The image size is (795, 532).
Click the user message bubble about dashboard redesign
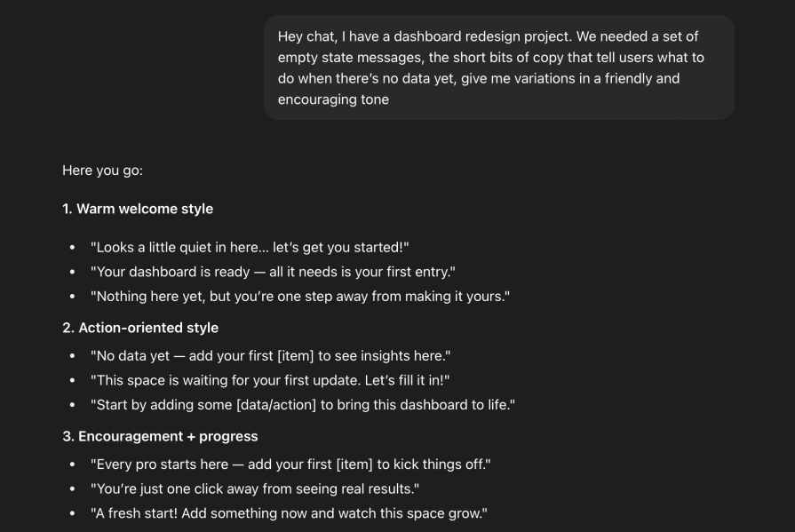click(498, 67)
